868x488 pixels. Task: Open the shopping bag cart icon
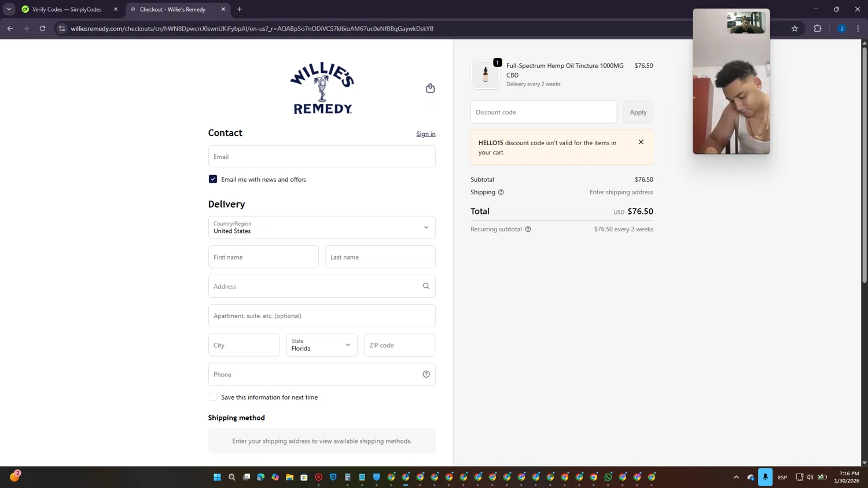[430, 88]
